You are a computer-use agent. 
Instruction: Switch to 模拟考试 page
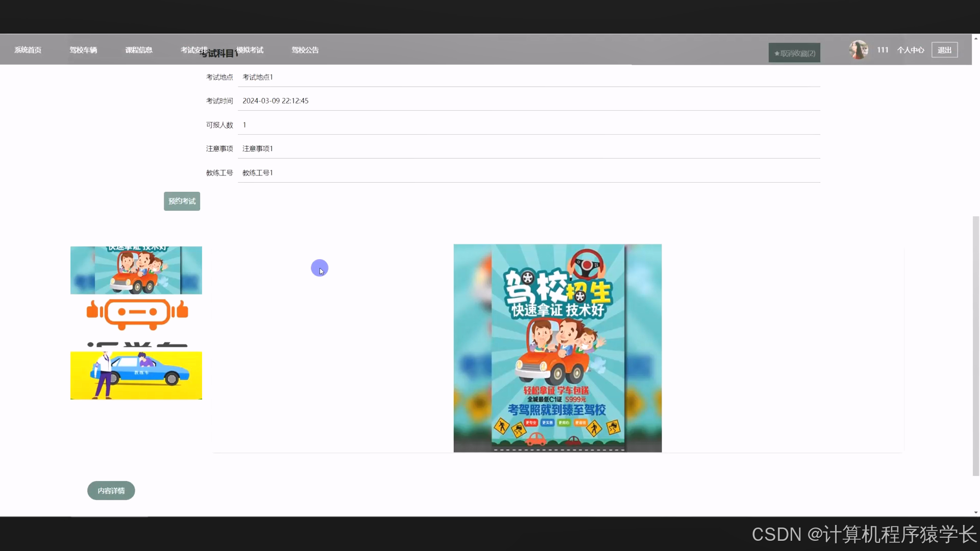pyautogui.click(x=250, y=50)
